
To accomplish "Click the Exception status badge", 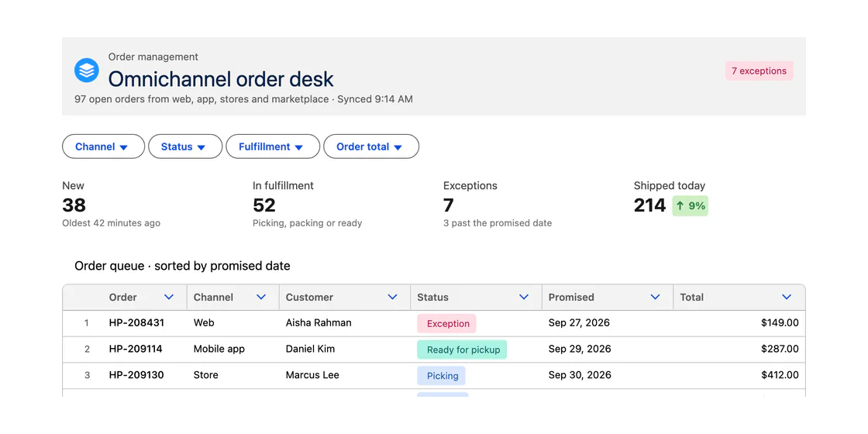I will (446, 323).
